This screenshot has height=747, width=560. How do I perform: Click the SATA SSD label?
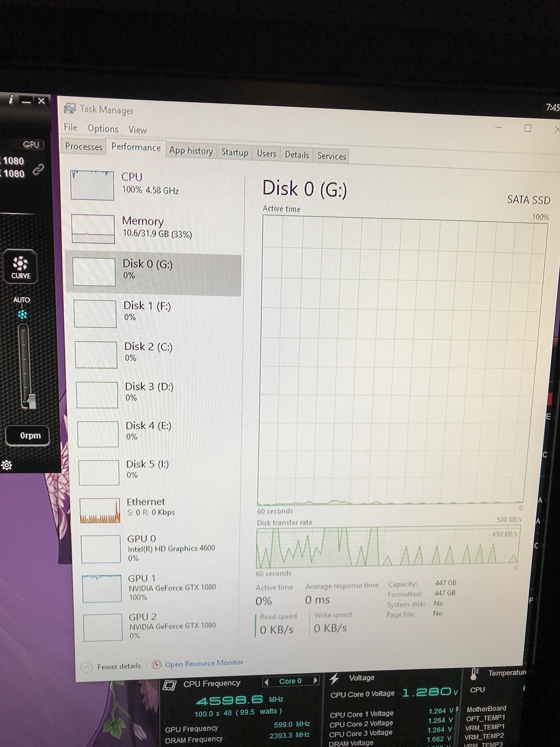(x=529, y=200)
